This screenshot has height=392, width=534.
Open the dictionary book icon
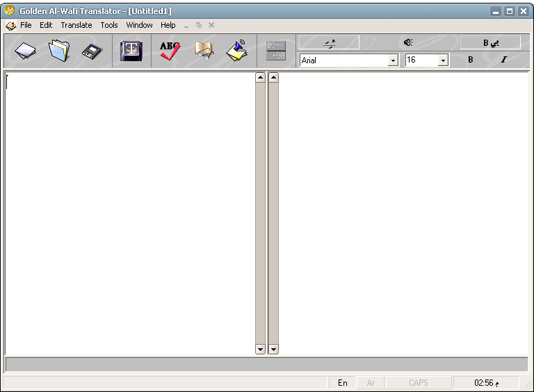[204, 51]
